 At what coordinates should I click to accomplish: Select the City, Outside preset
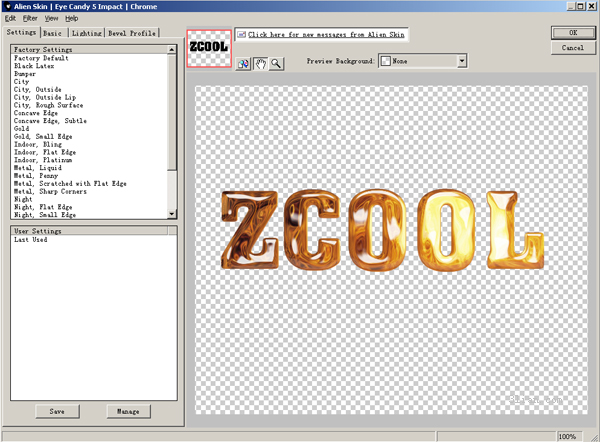pyautogui.click(x=38, y=90)
